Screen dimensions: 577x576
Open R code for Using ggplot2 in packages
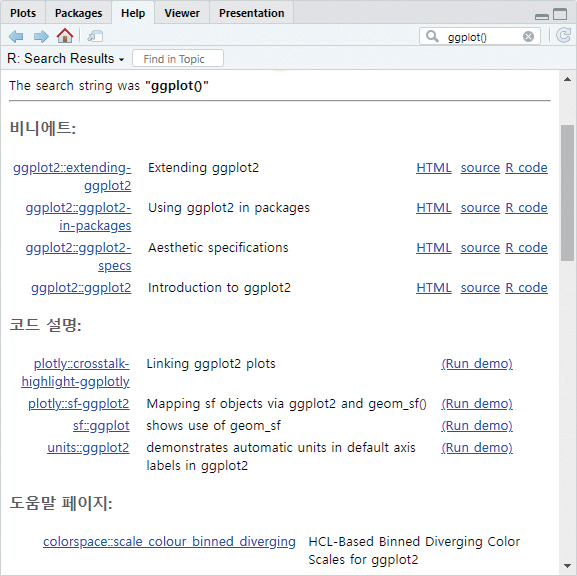[526, 208]
